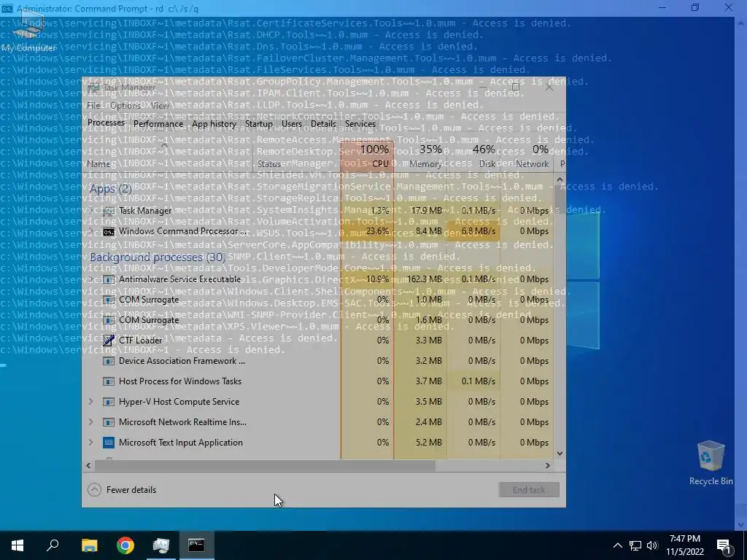Image resolution: width=747 pixels, height=560 pixels.
Task: Open File Explorer from the taskbar
Action: [x=89, y=545]
